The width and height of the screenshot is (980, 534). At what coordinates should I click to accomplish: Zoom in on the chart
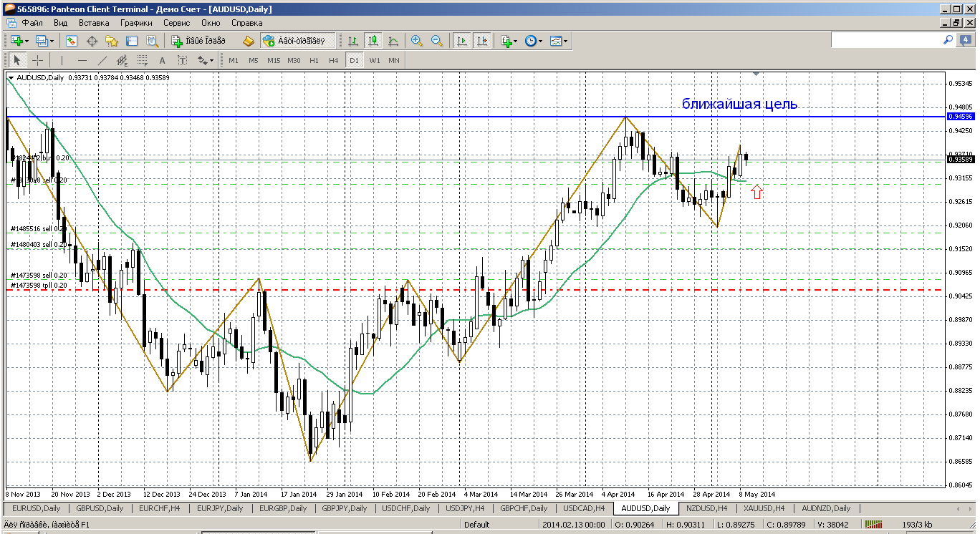[x=416, y=41]
